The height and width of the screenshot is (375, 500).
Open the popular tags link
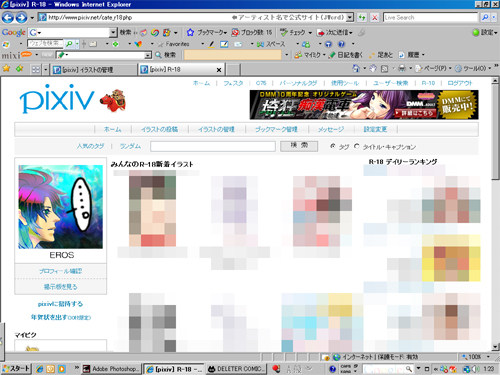(x=90, y=146)
